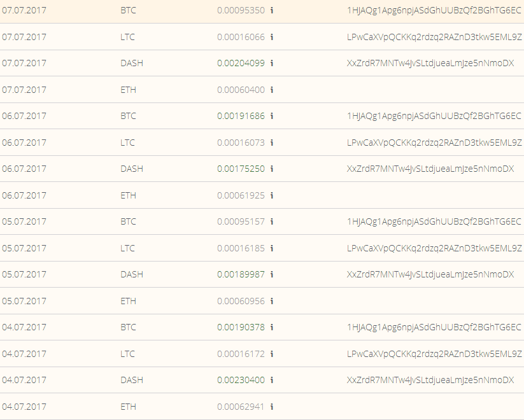Image resolution: width=524 pixels, height=420 pixels.
Task: Select DASH address XxZrdR7... in 06.07.2017 row
Action: pyautogui.click(x=430, y=169)
